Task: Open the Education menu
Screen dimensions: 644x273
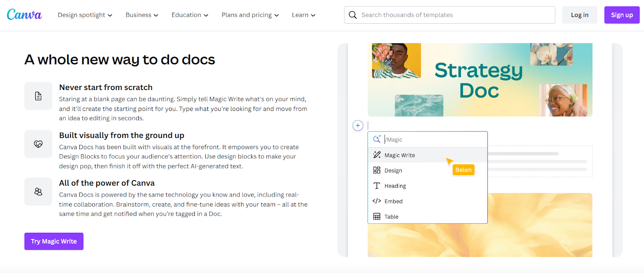Action: coord(190,15)
